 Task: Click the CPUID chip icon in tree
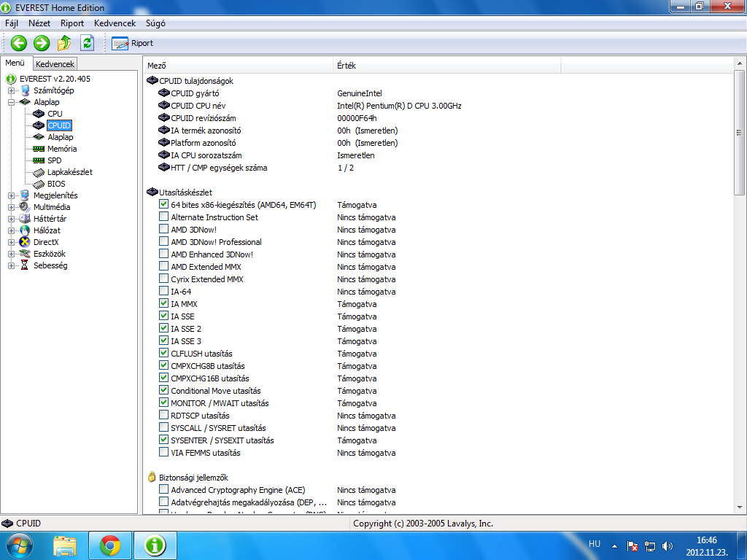click(x=39, y=125)
